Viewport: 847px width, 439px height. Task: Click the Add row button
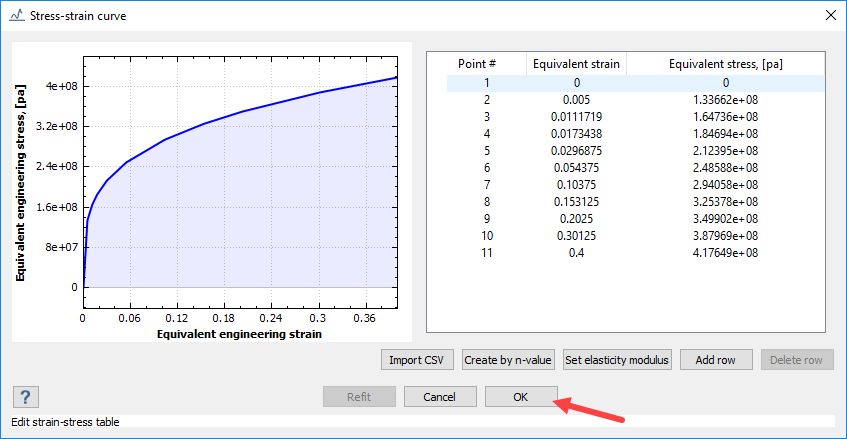click(716, 360)
